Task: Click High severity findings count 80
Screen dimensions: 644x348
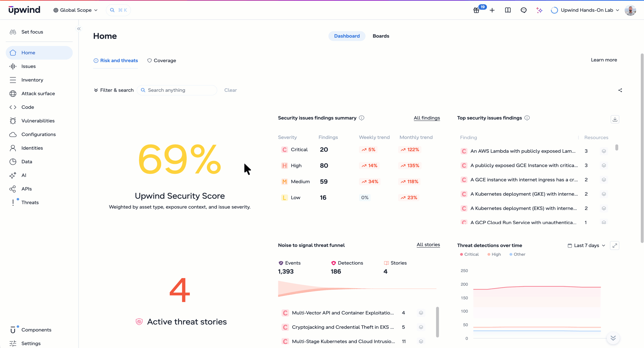Action: click(324, 166)
